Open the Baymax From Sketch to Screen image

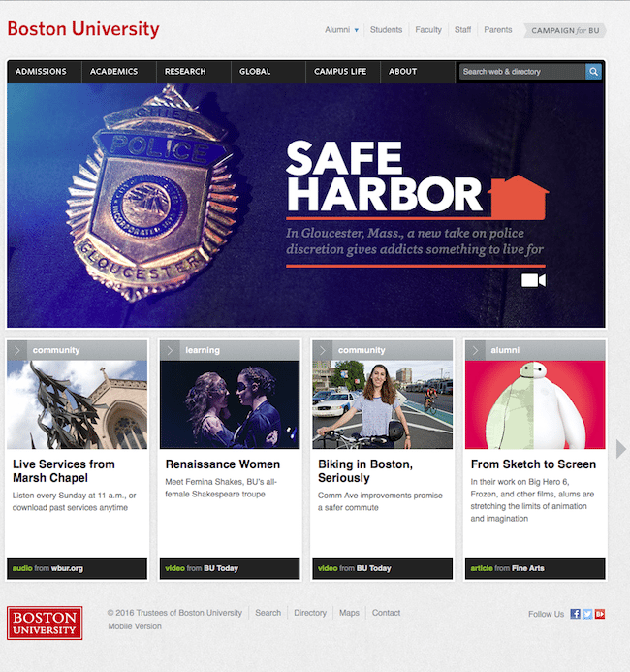pyautogui.click(x=535, y=404)
